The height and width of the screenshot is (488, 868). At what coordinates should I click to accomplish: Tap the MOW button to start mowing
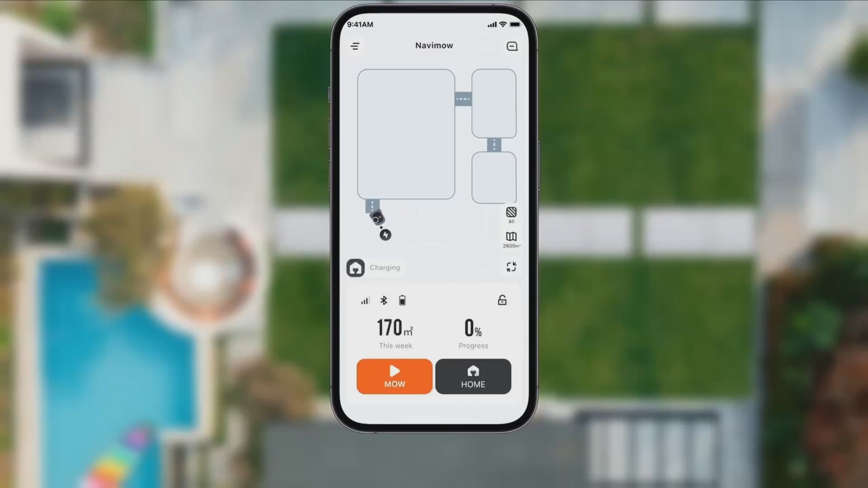(394, 376)
